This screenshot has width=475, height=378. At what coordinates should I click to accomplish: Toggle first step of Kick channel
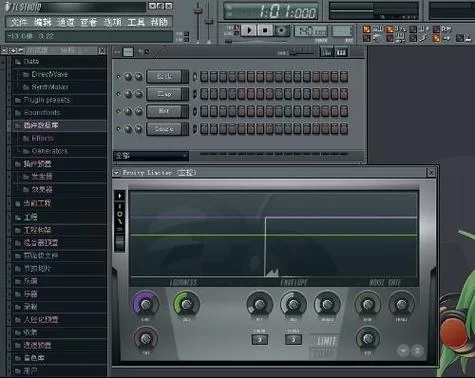[x=204, y=77]
